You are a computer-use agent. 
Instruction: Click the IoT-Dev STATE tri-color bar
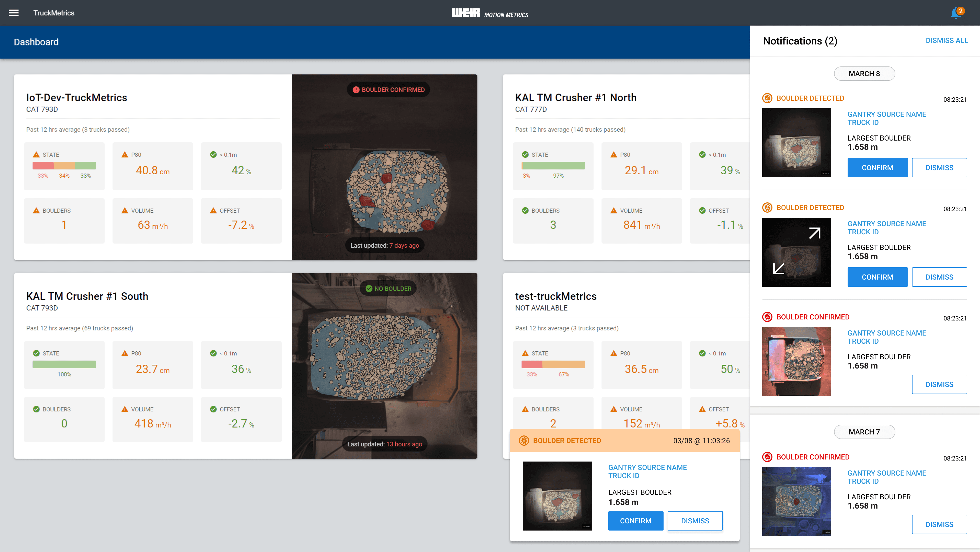click(64, 166)
